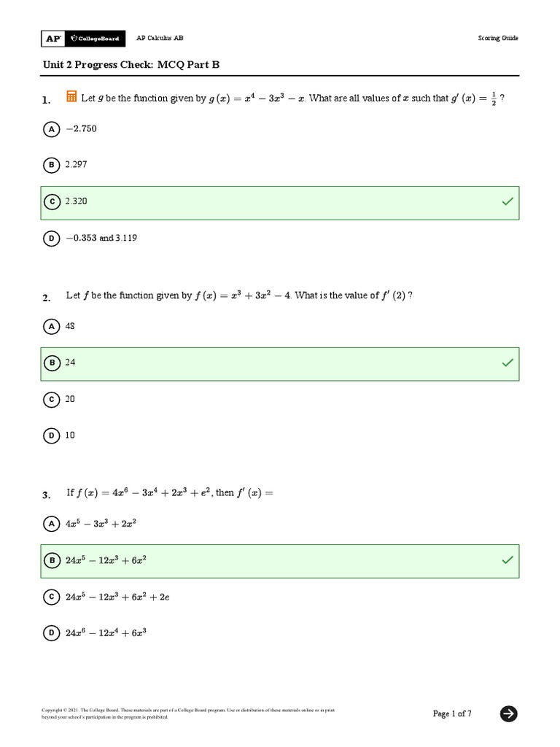Pick option C with answer 20
This screenshot has width=560, height=747.
(x=51, y=399)
